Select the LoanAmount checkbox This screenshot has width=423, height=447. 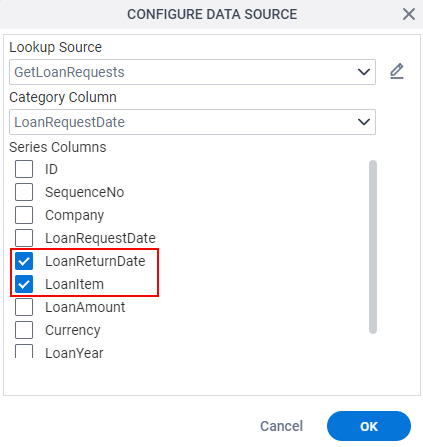click(x=24, y=307)
